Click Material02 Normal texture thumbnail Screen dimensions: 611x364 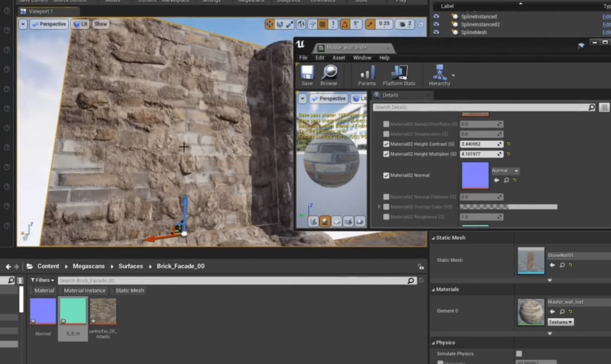[x=475, y=175]
